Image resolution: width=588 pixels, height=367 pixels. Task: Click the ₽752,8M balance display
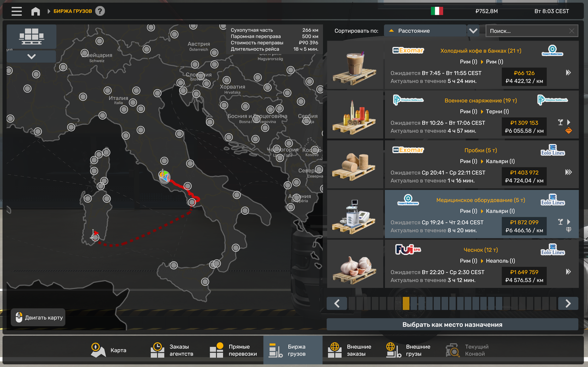pyautogui.click(x=486, y=11)
